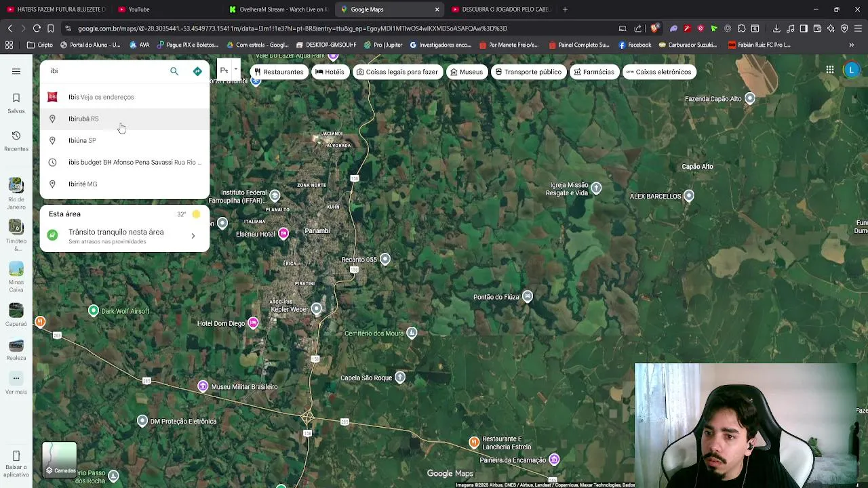Click the Pontão do Fiúza marker

(528, 296)
